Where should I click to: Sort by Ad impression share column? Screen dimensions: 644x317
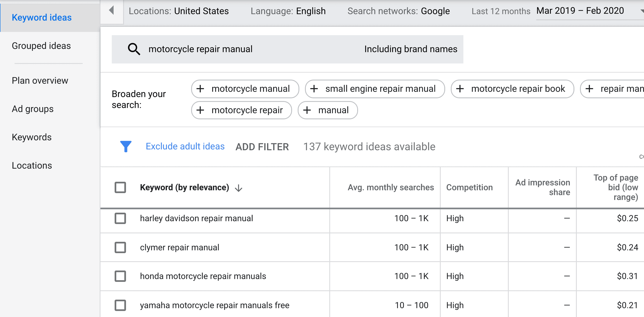coord(543,188)
